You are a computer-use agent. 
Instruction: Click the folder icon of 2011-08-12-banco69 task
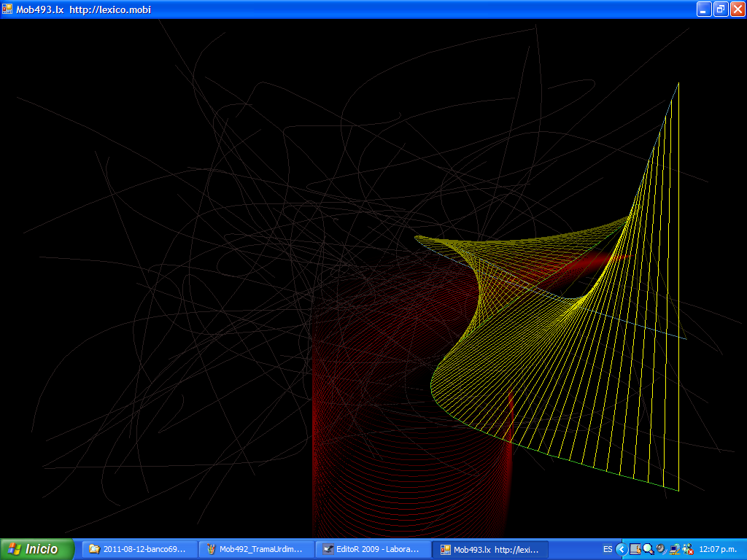(x=94, y=549)
